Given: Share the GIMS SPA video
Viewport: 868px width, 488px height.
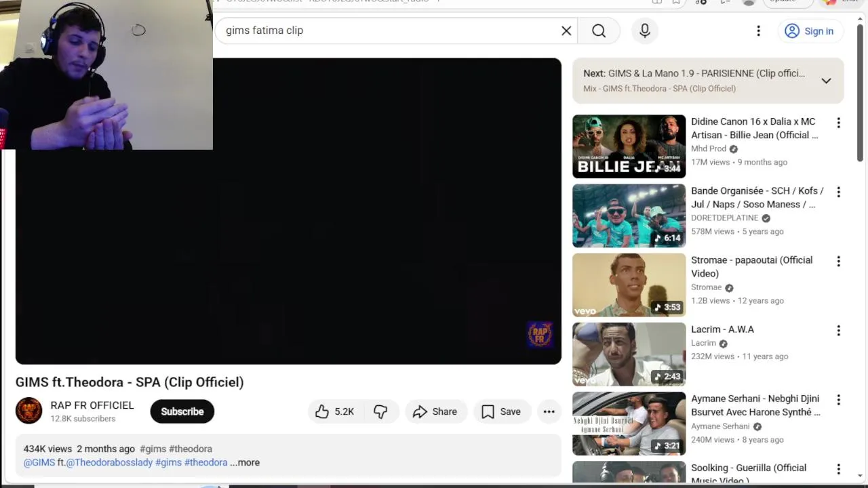Looking at the screenshot, I should [435, 411].
